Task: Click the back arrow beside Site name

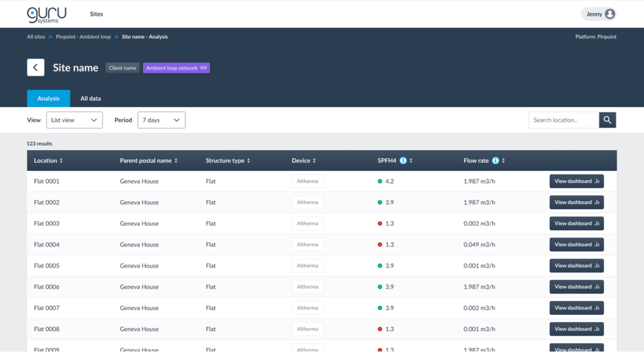Action: 35,68
